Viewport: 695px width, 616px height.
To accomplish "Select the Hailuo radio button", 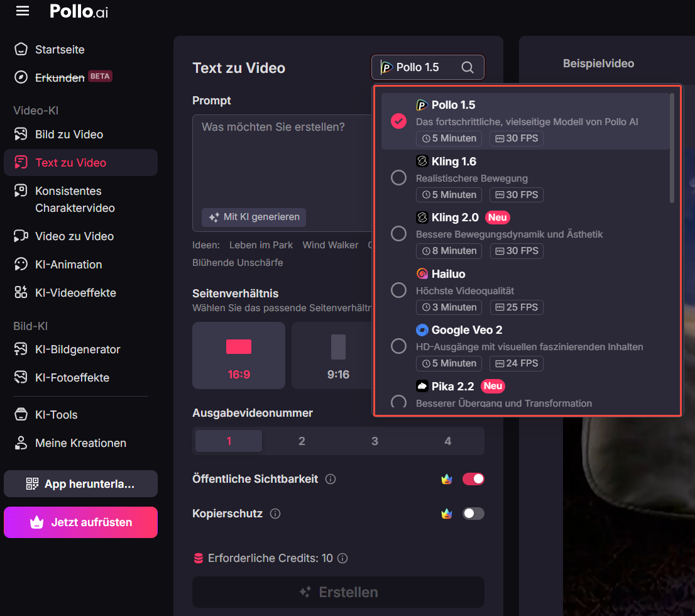I will (x=398, y=290).
